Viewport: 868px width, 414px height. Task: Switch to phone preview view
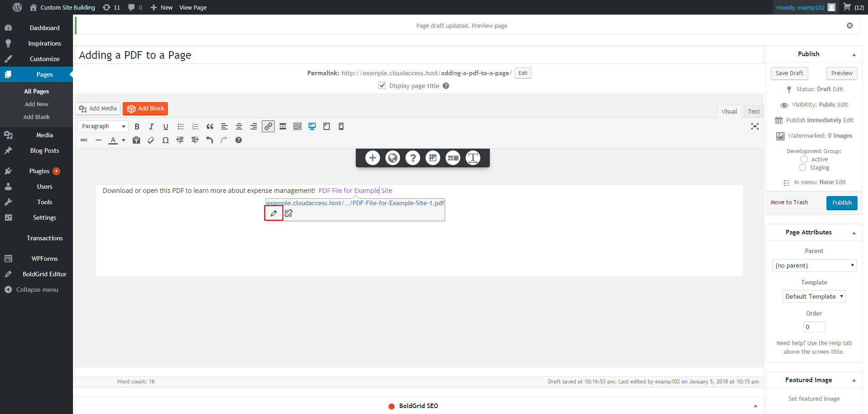click(341, 126)
